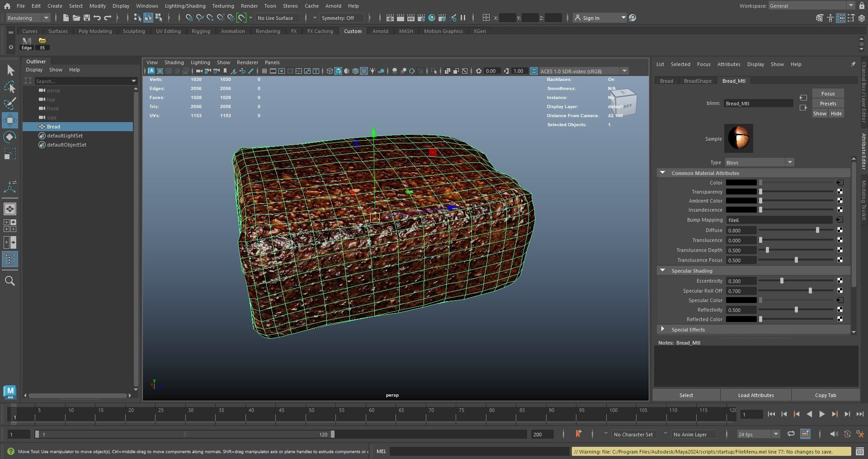
Task: Activate the Lasso selection tool
Action: coord(10,87)
